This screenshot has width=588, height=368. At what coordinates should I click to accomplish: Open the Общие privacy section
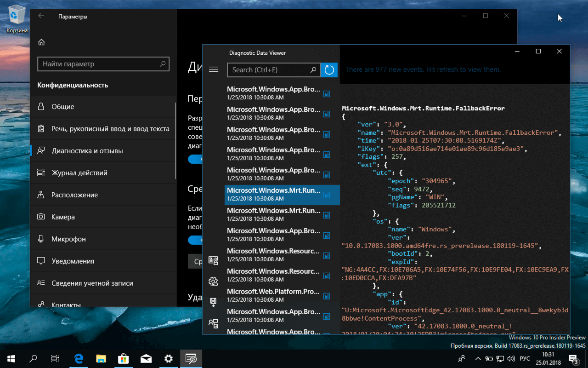pos(103,107)
